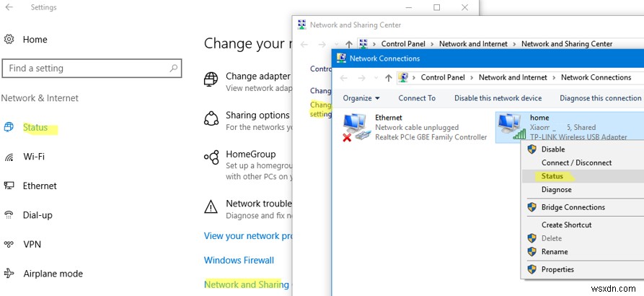Expand chevron after Control Panel in Network Connections path
The width and height of the screenshot is (644, 296).
coord(472,78)
